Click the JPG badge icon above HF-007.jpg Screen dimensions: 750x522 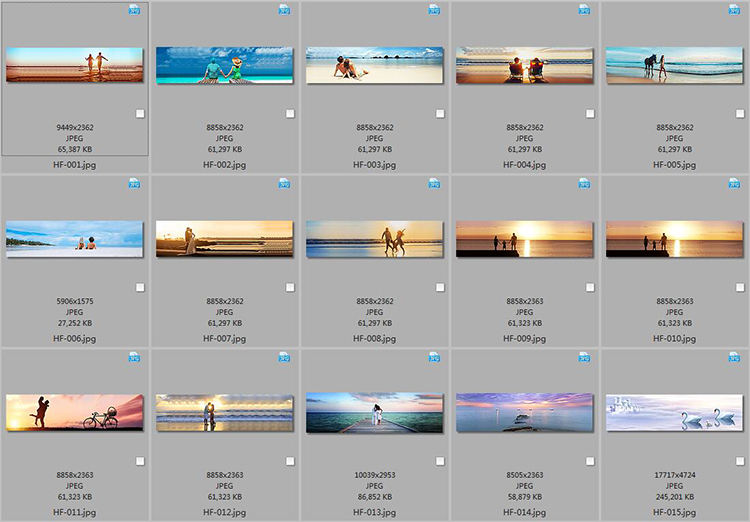click(x=284, y=183)
